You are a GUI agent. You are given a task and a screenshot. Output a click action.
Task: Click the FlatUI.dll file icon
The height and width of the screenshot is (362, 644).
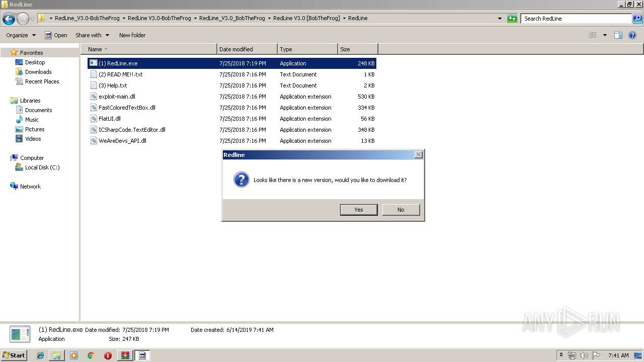tap(94, 119)
